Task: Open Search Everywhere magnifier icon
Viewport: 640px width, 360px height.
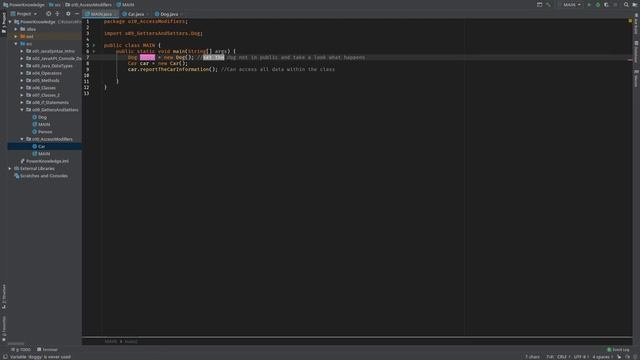Action: (x=626, y=5)
